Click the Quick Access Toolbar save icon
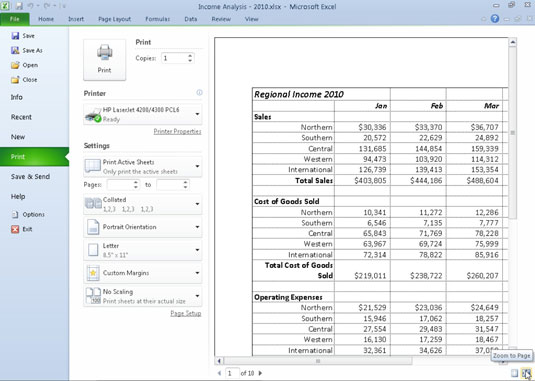Image resolution: width=535 pixels, height=381 pixels. pos(19,6)
